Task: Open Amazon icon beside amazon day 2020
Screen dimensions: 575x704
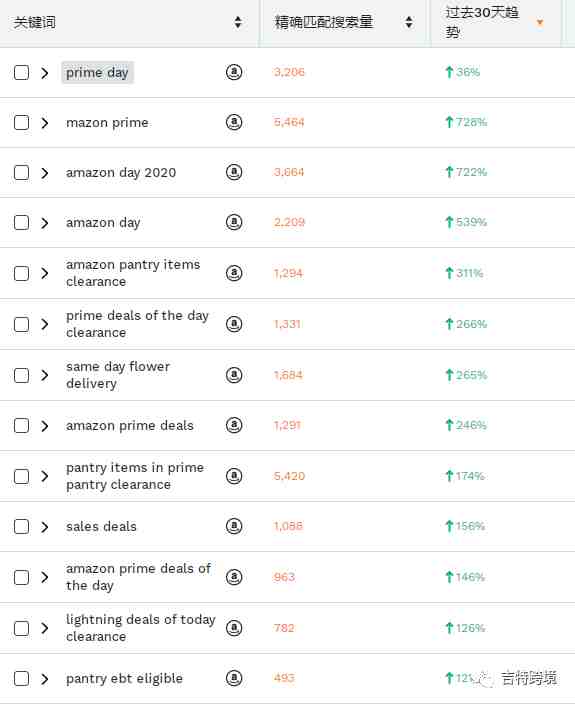Action: click(234, 172)
